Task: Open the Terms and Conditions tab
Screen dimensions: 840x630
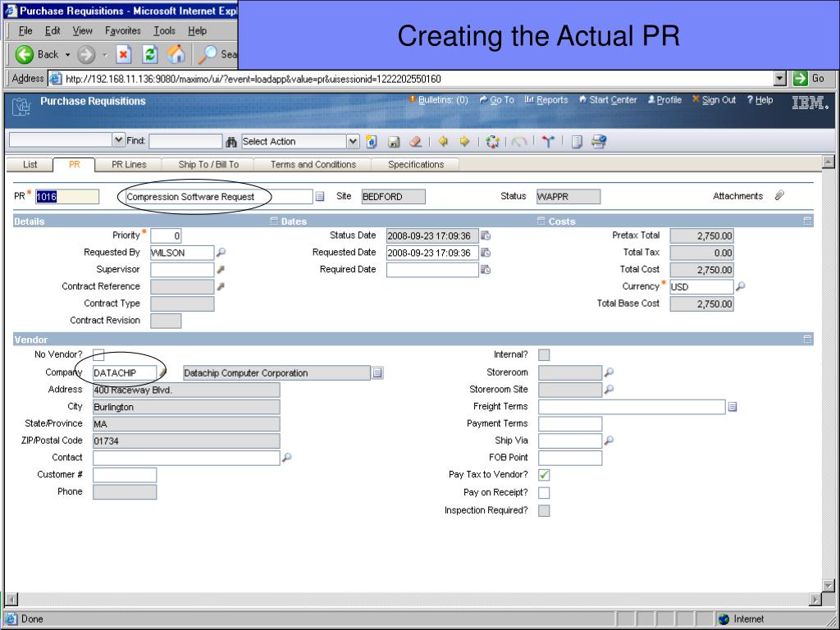Action: point(313,165)
